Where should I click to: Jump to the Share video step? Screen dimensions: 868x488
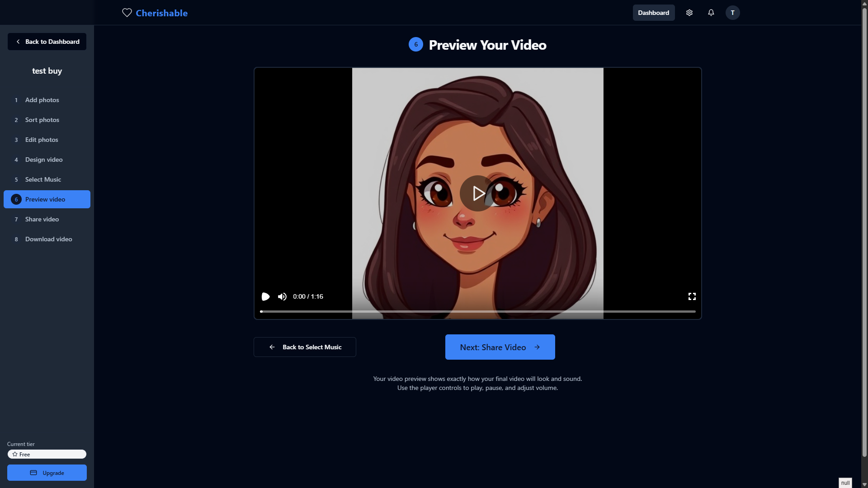(x=42, y=219)
